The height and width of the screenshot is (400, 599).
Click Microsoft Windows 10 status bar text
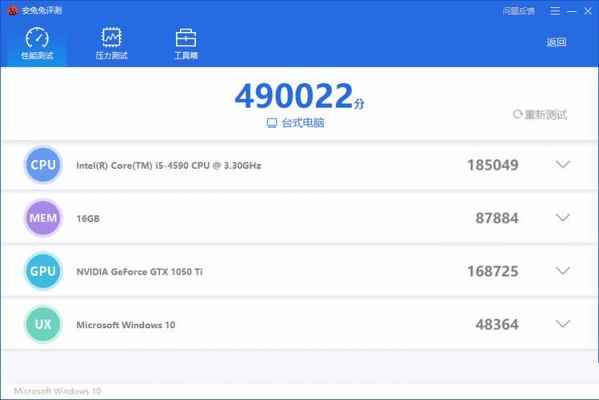57,391
